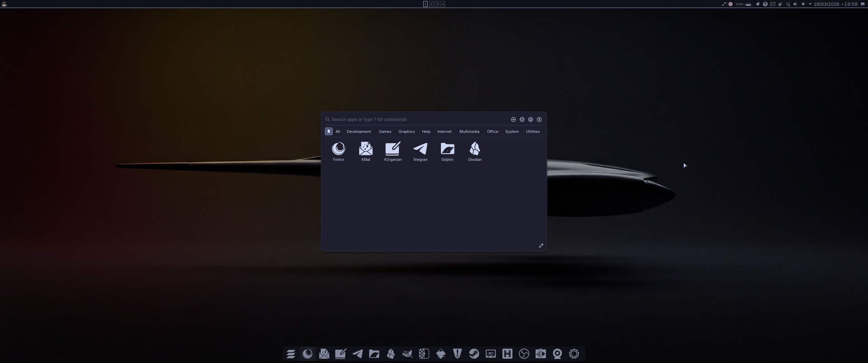
Task: Switch to virtual desktop 4
Action: tap(443, 4)
